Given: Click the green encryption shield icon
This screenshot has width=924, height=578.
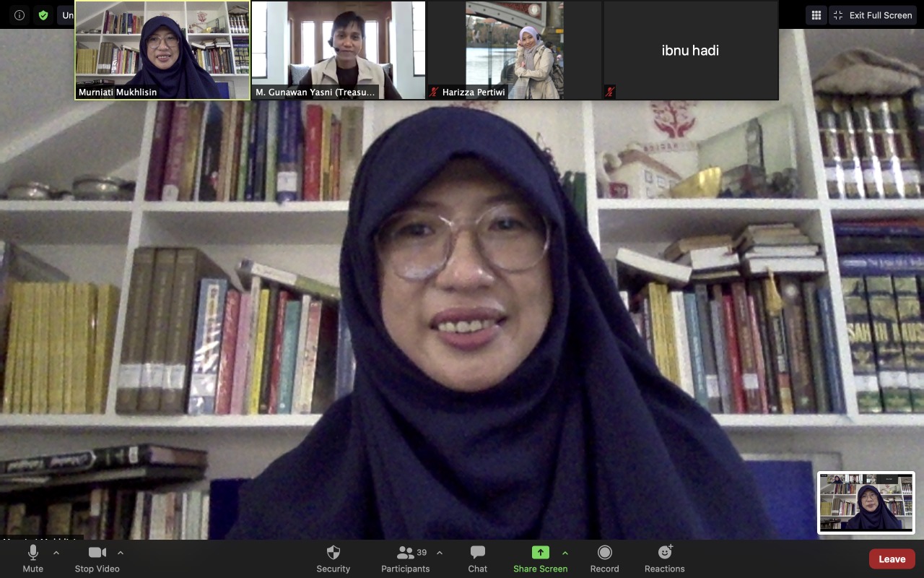Looking at the screenshot, I should tap(43, 15).
